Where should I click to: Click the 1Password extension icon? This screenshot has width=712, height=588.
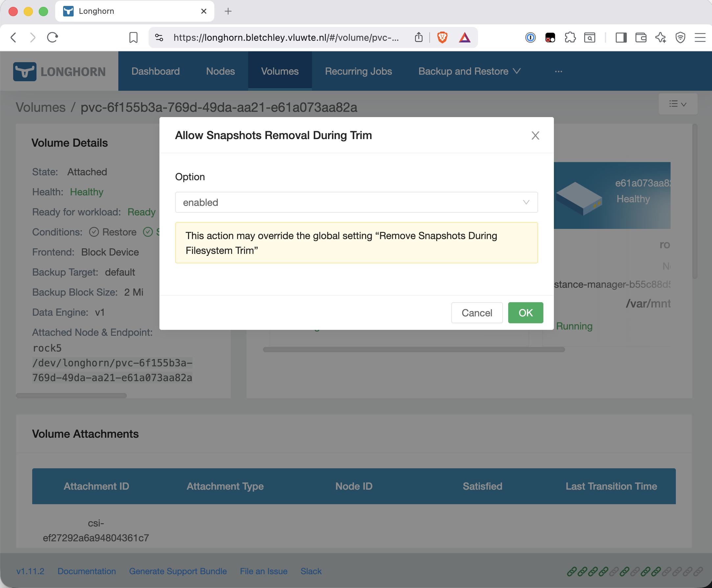[530, 37]
